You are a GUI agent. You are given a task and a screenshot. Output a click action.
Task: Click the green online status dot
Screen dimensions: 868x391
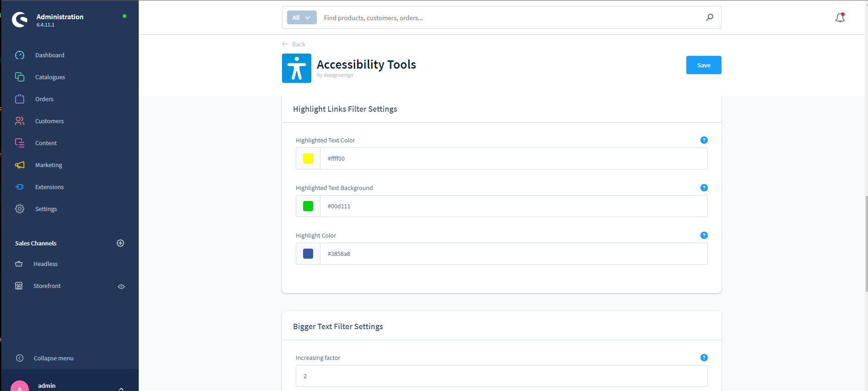125,16
